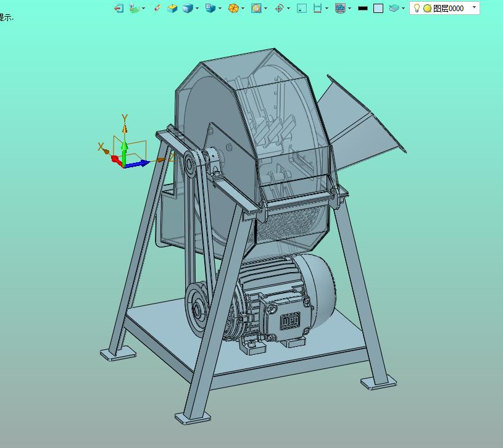Click the light blue fill color swatch

(x=378, y=9)
